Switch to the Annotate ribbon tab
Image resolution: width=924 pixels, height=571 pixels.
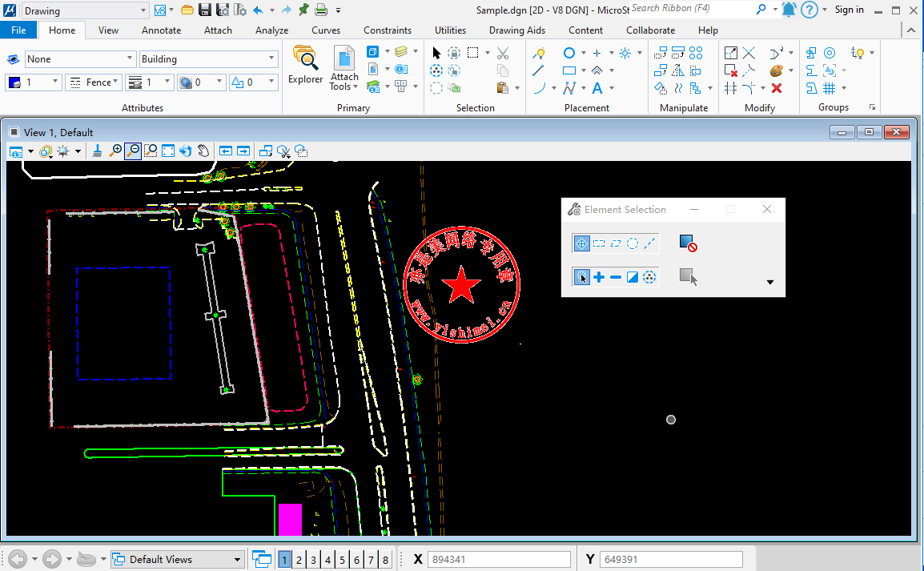tap(162, 30)
